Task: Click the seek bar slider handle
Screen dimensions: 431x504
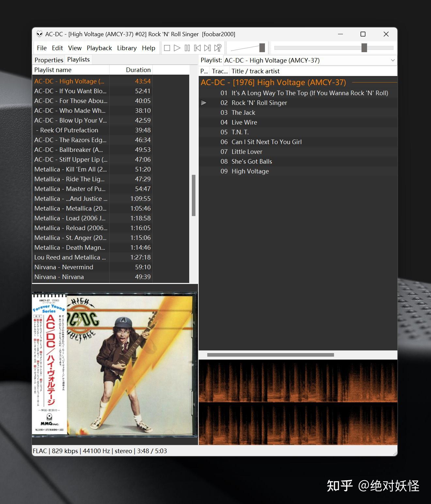Action: [x=364, y=48]
